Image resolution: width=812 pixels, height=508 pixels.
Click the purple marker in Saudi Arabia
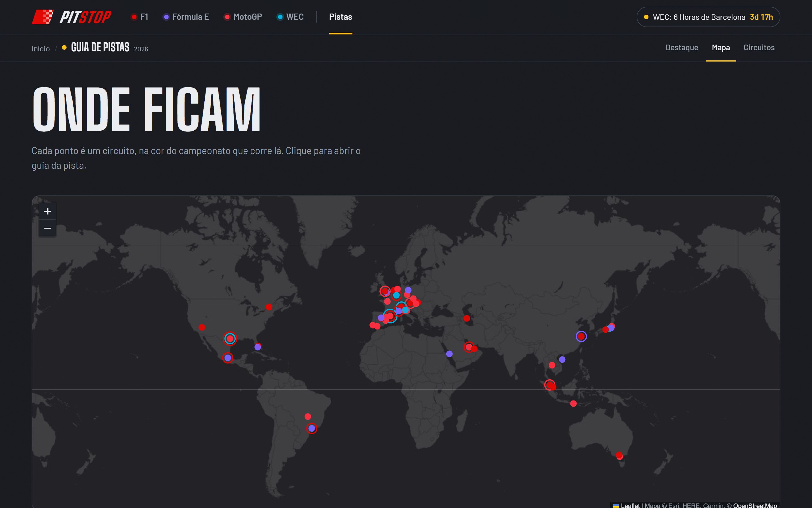pyautogui.click(x=449, y=354)
